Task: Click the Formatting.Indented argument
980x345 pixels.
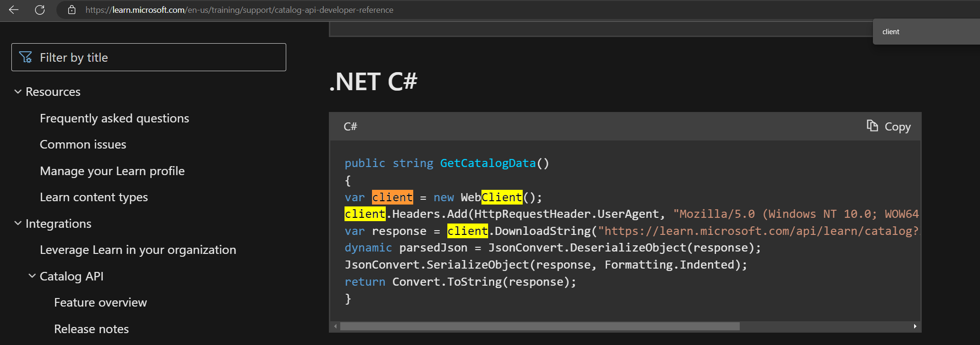Action: tap(669, 265)
